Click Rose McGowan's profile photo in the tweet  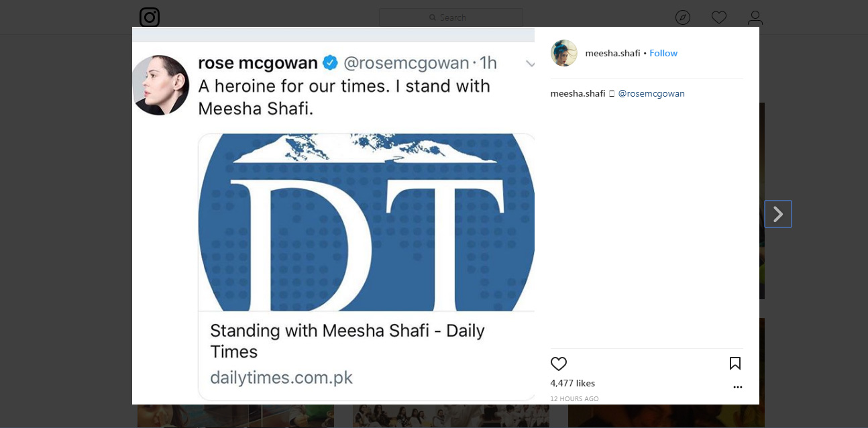click(x=161, y=85)
